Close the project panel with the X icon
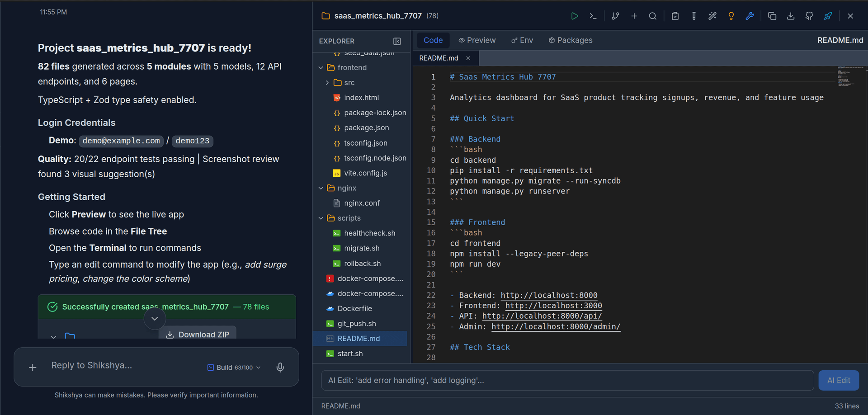The height and width of the screenshot is (415, 868). 850,16
